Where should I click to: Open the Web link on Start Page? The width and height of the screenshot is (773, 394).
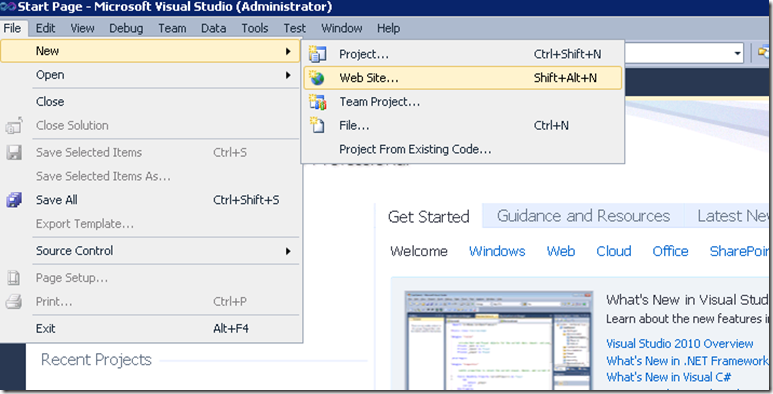pyautogui.click(x=561, y=251)
